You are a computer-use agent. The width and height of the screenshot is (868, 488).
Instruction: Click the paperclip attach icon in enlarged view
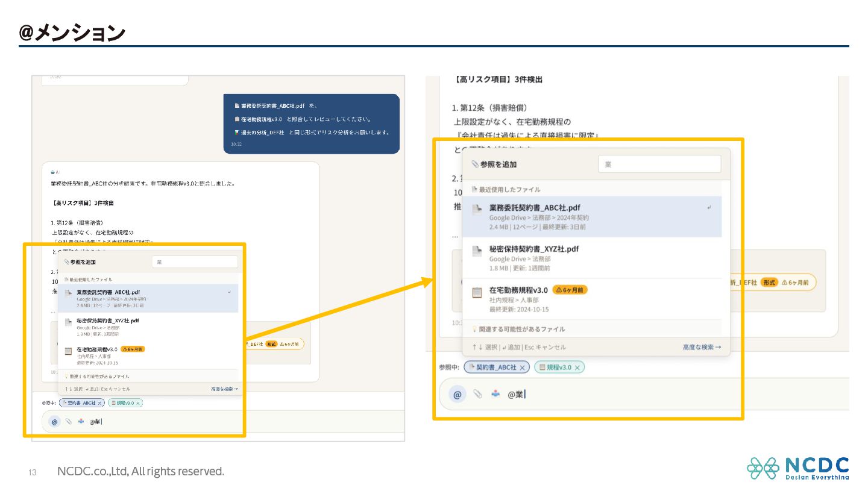[477, 394]
